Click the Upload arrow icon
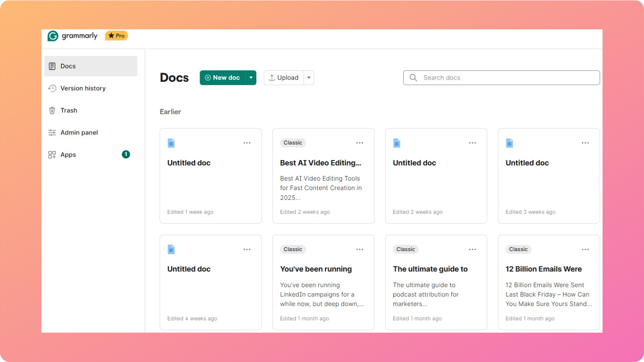The image size is (644, 362). coord(272,78)
